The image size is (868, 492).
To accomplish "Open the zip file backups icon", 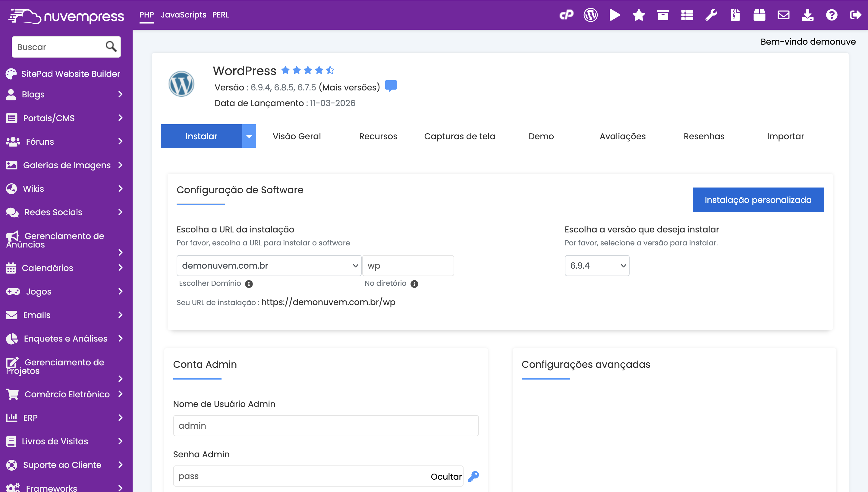I will 735,15.
